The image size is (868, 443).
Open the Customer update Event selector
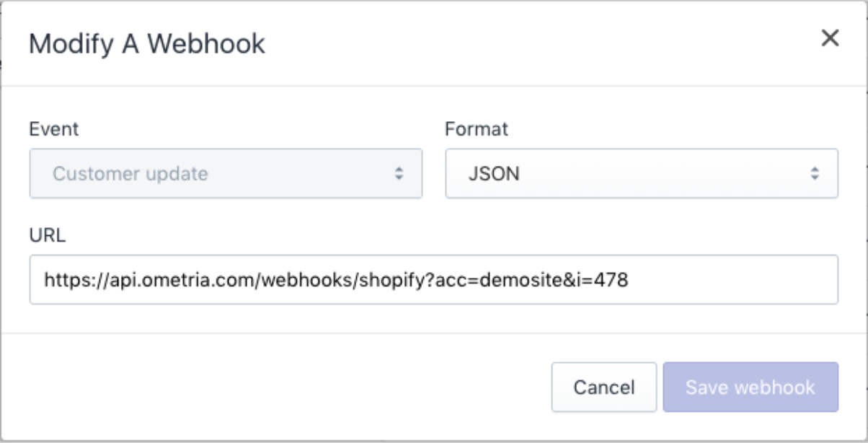pos(226,173)
